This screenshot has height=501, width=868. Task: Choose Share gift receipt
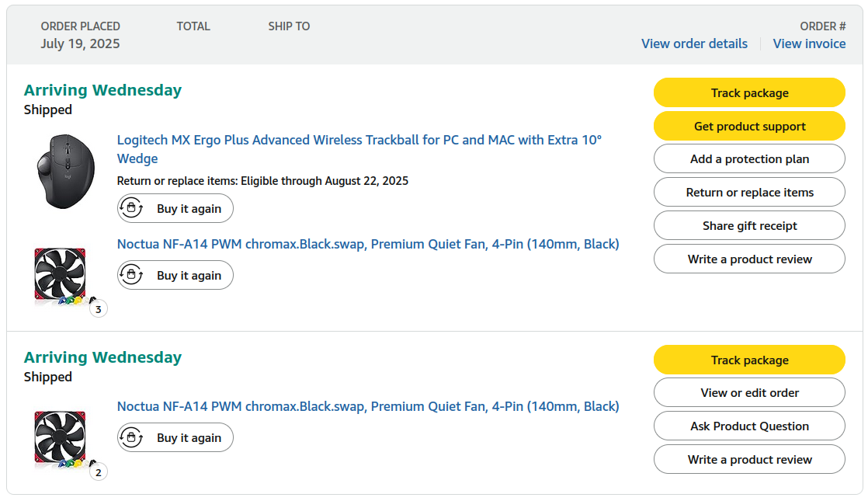tap(749, 225)
